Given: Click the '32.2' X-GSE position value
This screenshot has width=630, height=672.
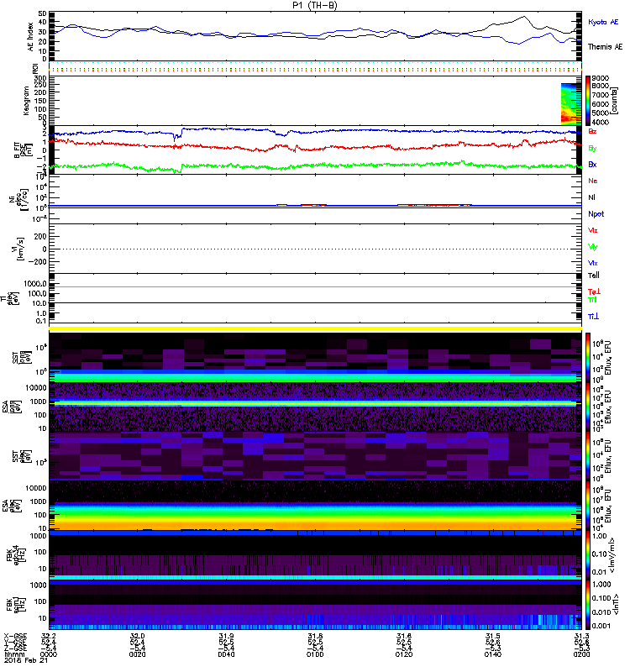Looking at the screenshot, I should coord(49,636).
